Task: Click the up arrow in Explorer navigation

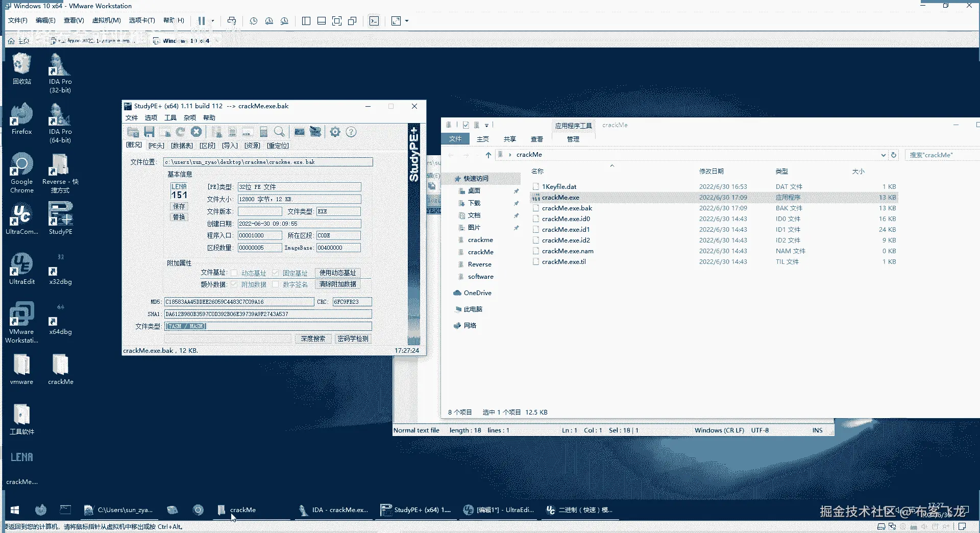Action: point(488,155)
